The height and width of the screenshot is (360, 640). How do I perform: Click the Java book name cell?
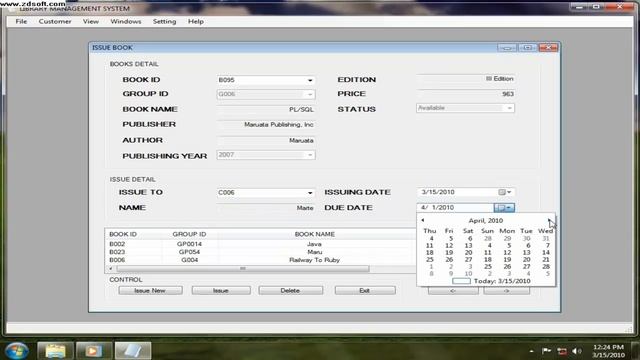pyautogui.click(x=314, y=244)
